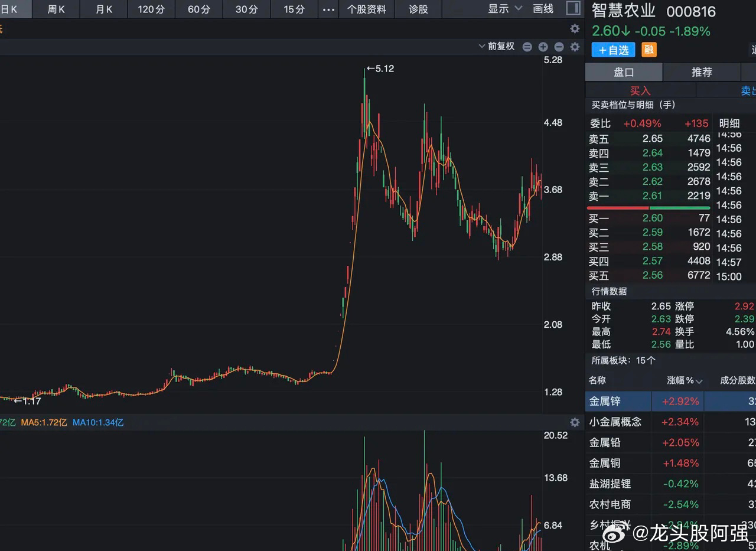Select the 盐湖提锂 sector row
This screenshot has width=756, height=551.
(670, 484)
